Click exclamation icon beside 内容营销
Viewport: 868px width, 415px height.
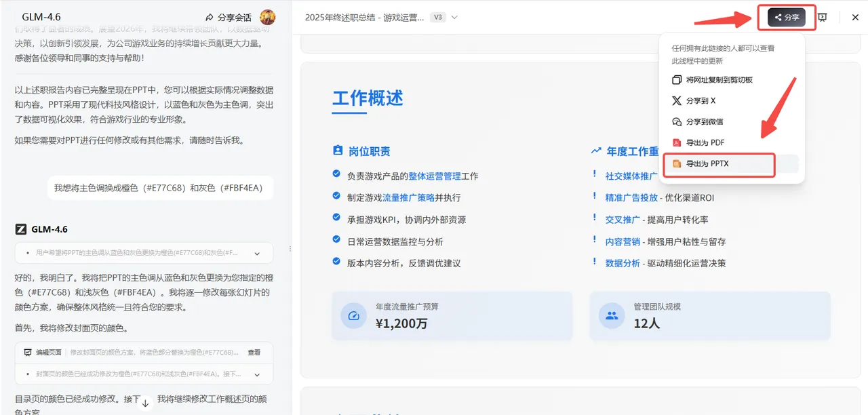[595, 239]
